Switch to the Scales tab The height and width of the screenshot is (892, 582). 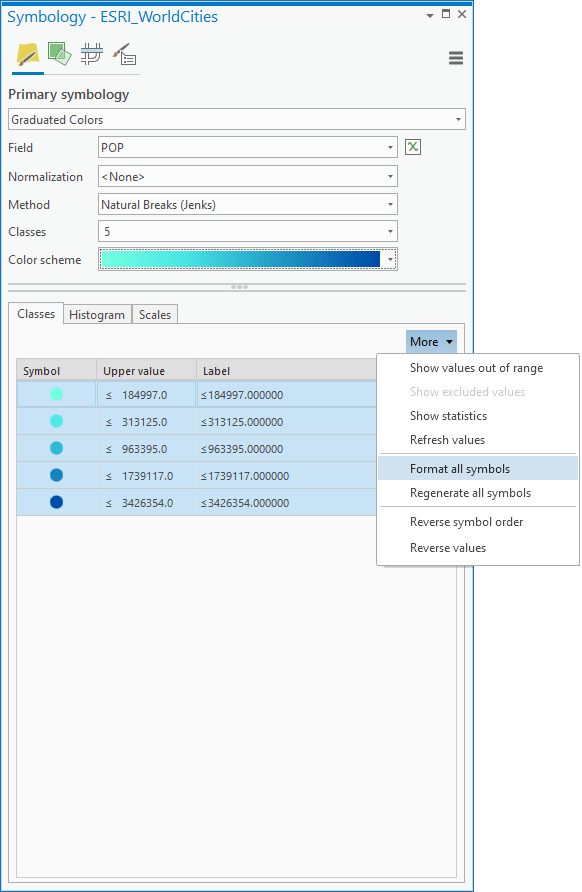tap(155, 315)
